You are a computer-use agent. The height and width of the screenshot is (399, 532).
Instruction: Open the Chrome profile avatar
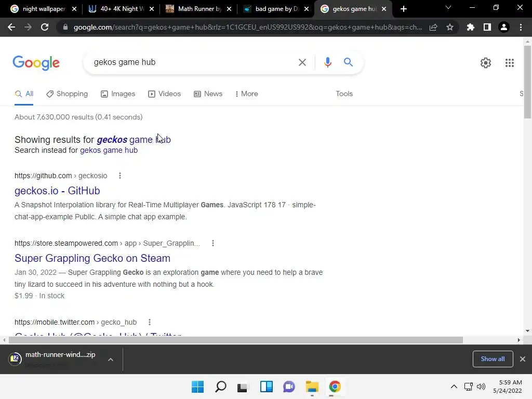pyautogui.click(x=504, y=27)
